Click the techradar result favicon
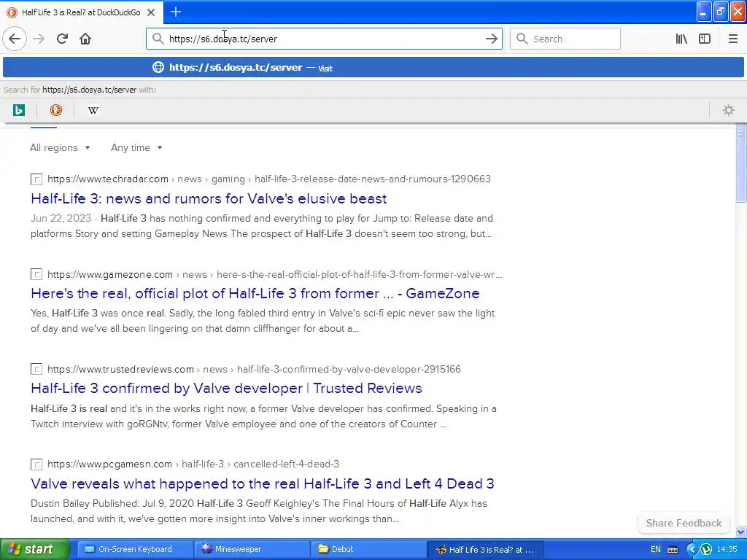The width and height of the screenshot is (747, 560). point(36,179)
